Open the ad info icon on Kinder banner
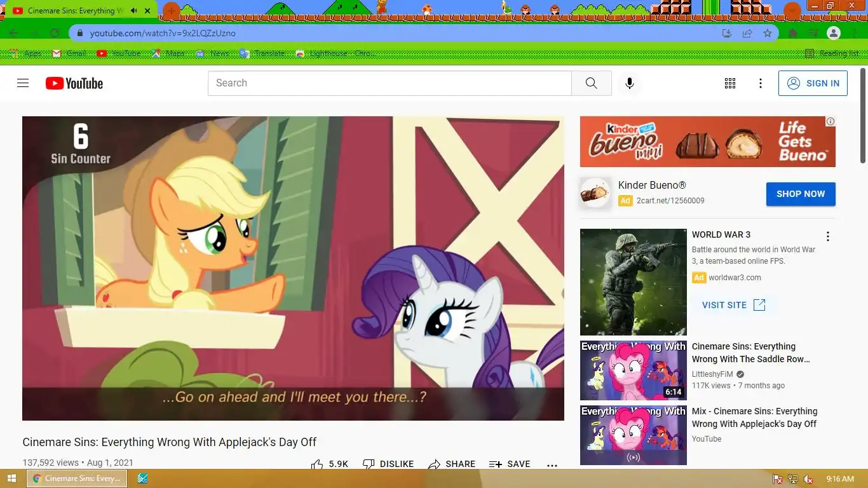This screenshot has height=488, width=868. coord(830,121)
